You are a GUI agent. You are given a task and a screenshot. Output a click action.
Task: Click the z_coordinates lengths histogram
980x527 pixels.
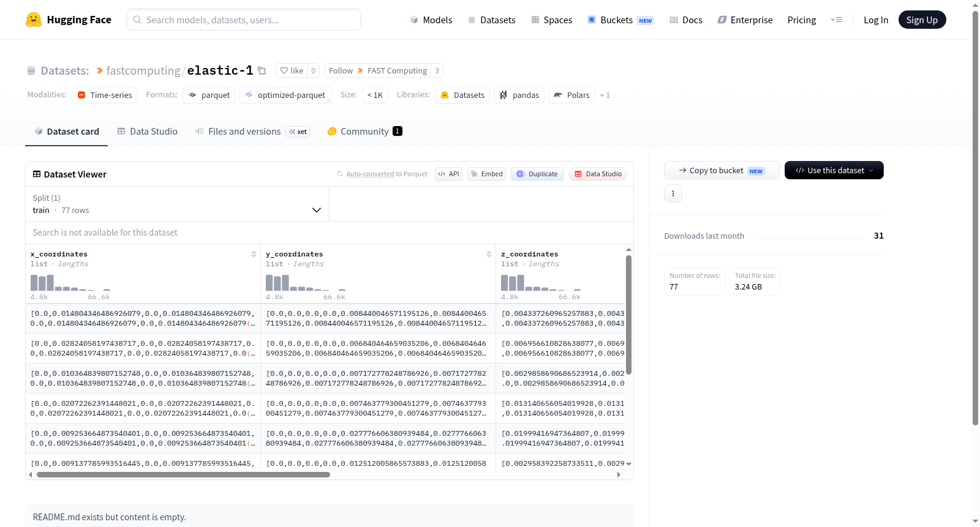[541, 282]
